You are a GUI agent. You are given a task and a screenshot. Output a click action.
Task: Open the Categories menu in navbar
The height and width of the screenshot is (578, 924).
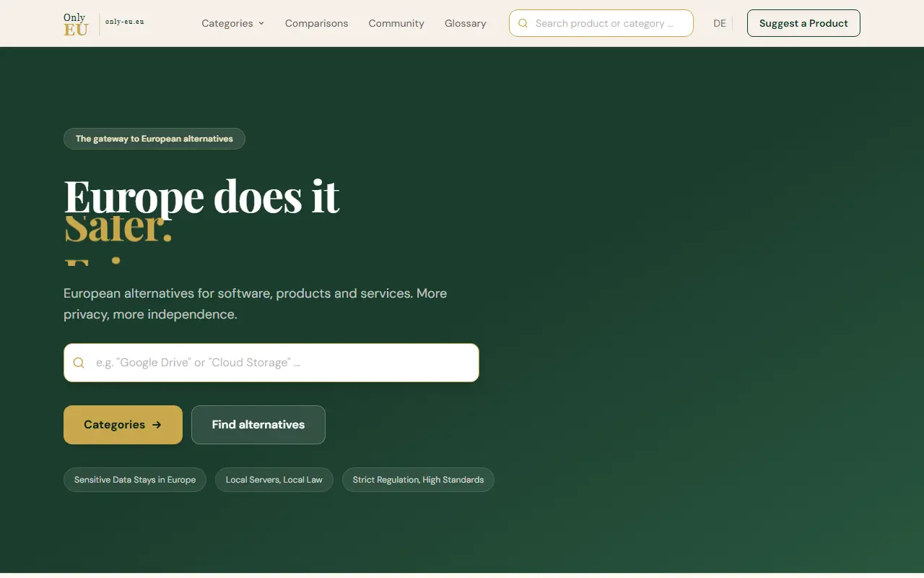click(233, 23)
